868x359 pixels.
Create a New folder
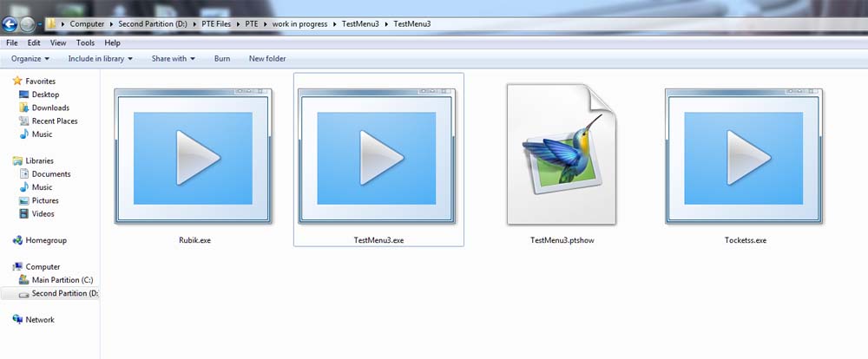267,58
